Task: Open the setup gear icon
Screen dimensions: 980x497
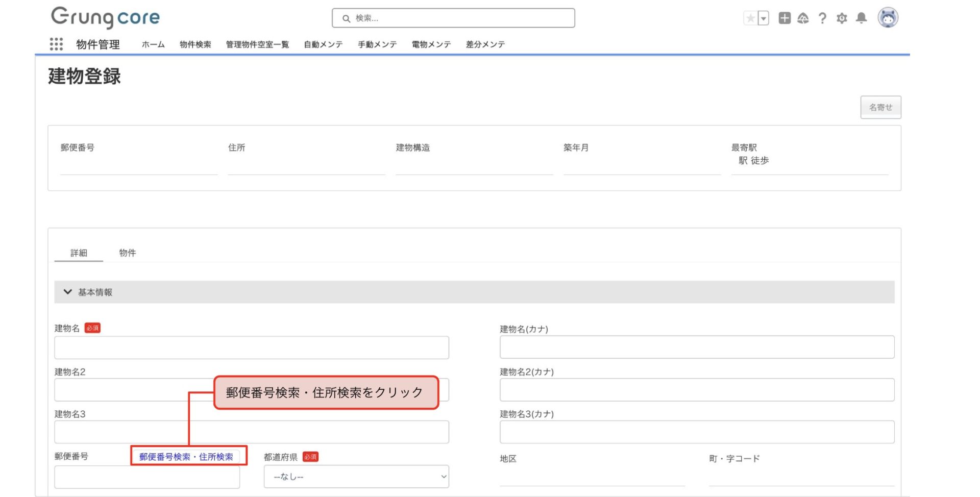Action: click(842, 18)
